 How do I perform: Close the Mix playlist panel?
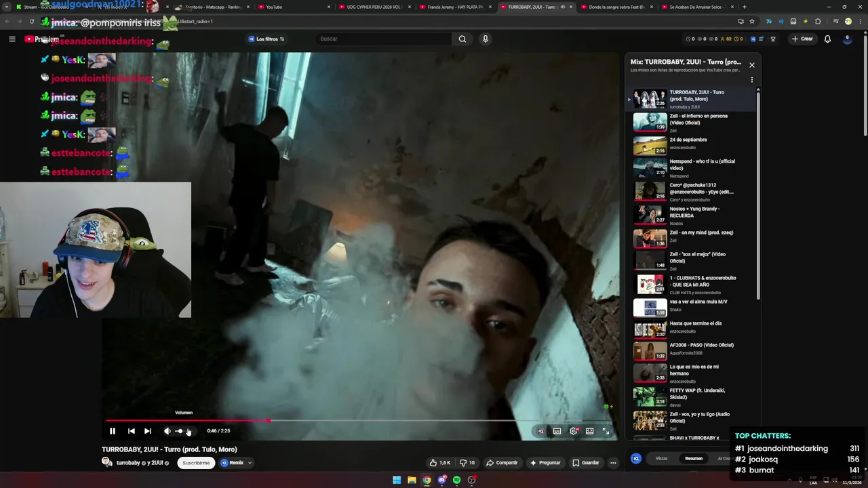[751, 65]
